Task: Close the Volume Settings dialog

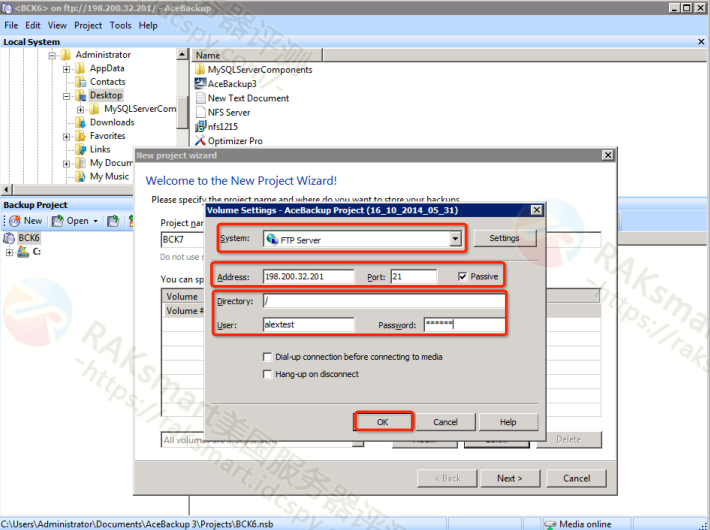Action: click(x=537, y=210)
